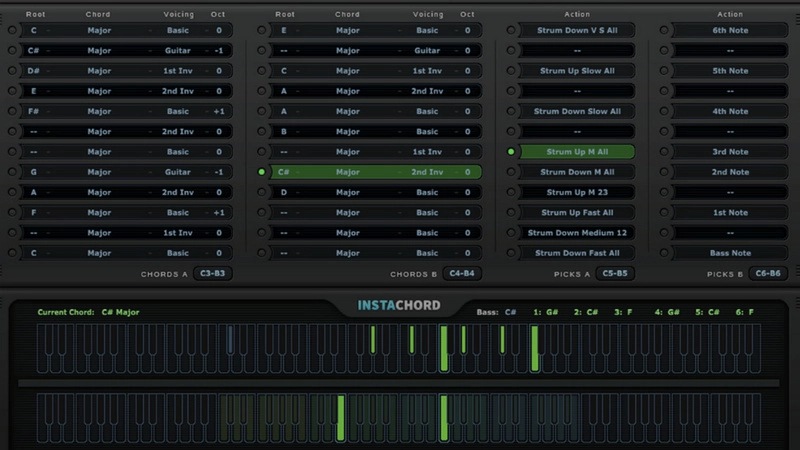Click string 3: F note readout
800x450 pixels.
[623, 312]
